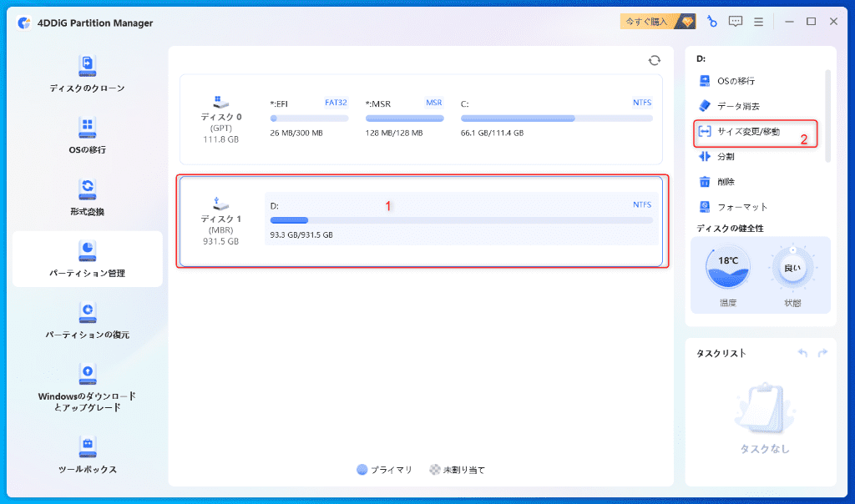Viewport: 855px width, 504px height.
Task: Choose 分割 action
Action: tap(717, 157)
